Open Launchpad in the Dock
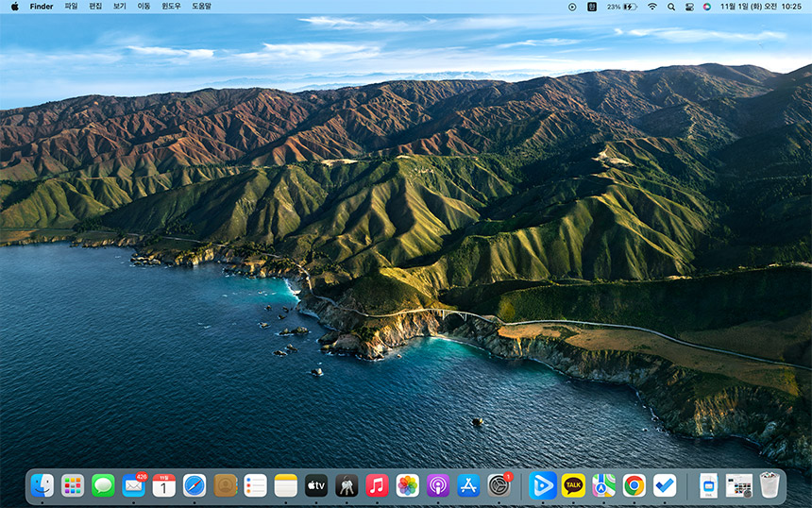Screen dimensions: 812x508 click(73, 485)
